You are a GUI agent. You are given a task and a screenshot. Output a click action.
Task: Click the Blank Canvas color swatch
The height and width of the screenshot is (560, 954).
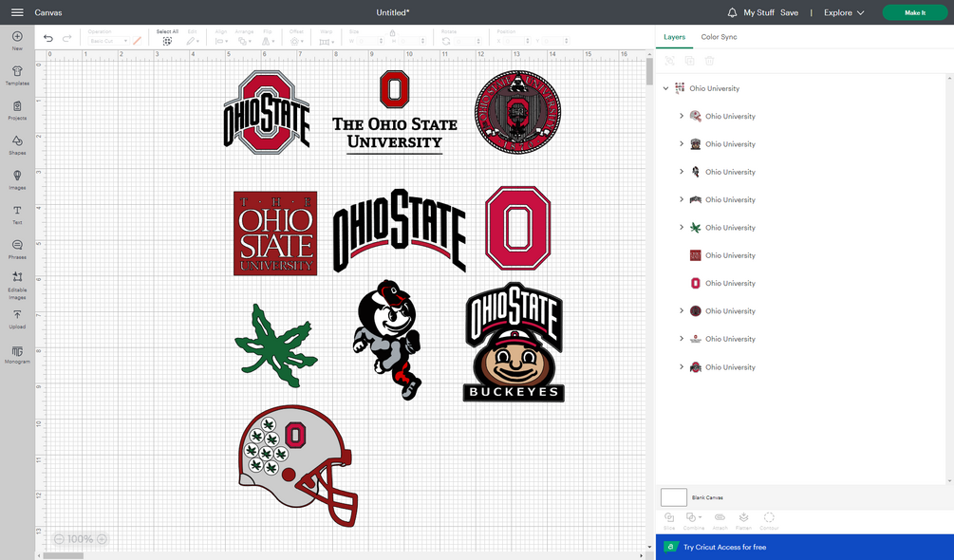pos(674,497)
